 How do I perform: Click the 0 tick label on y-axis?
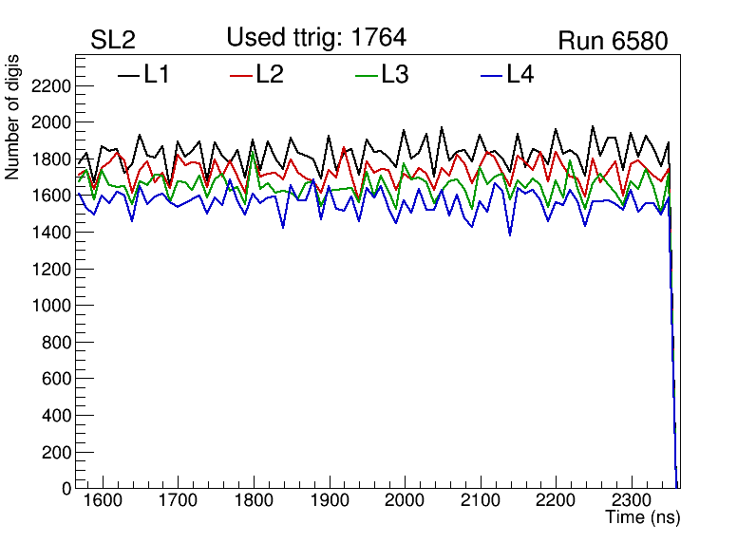tap(67, 489)
